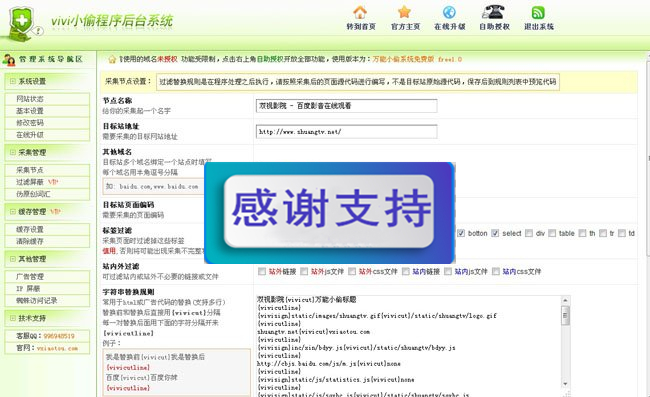Screen dimensions: 650x397
Task: Check the 站内css文件 filter checkbox
Action: pyautogui.click(x=496, y=271)
